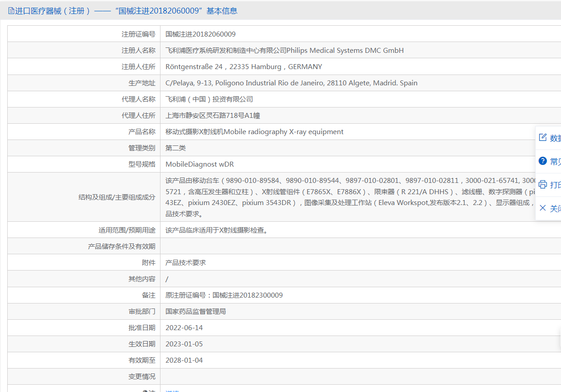Image resolution: width=561 pixels, height=392 pixels.
Task: Click the 管理类别 row label
Action: coord(142,148)
